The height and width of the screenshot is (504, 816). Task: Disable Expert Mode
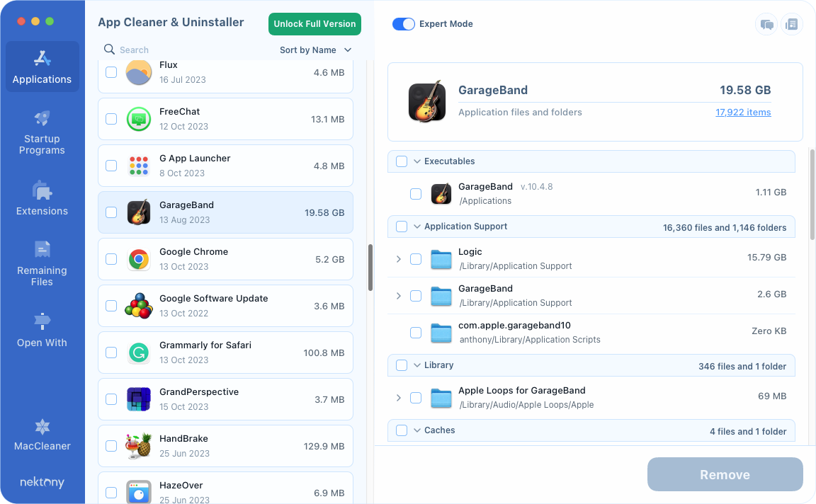(403, 23)
